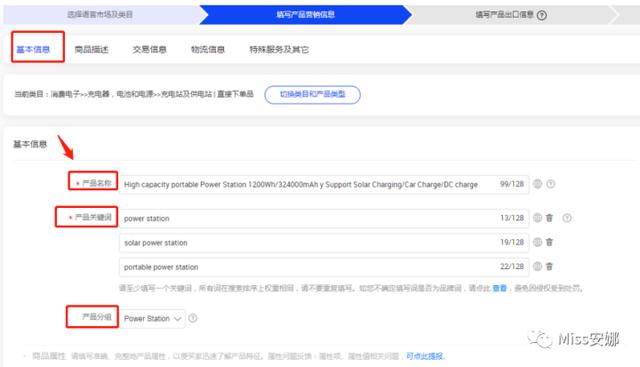
Task: Focus the "portable power station" keyword input
Action: click(324, 267)
